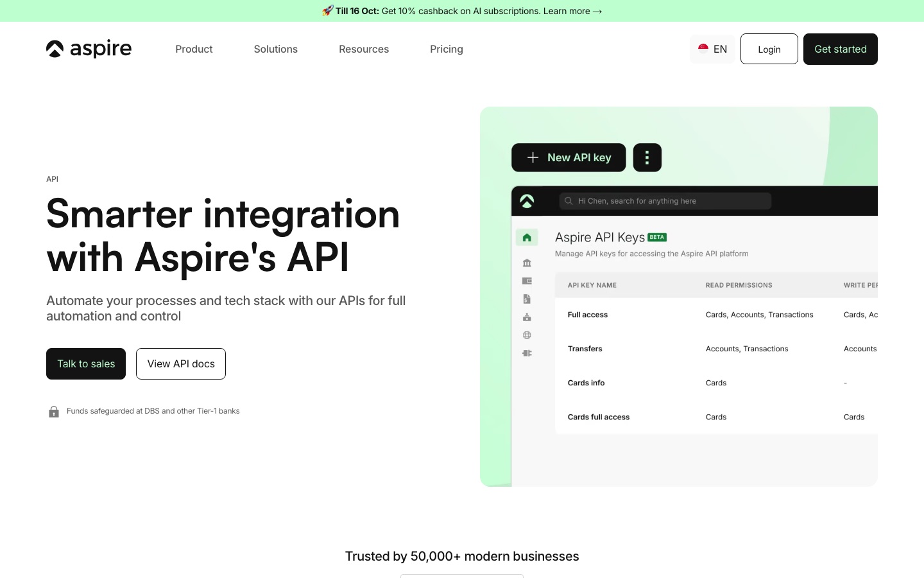Click the search magnifier icon in dashboard
Screen dimensions: 924x578
(x=569, y=201)
